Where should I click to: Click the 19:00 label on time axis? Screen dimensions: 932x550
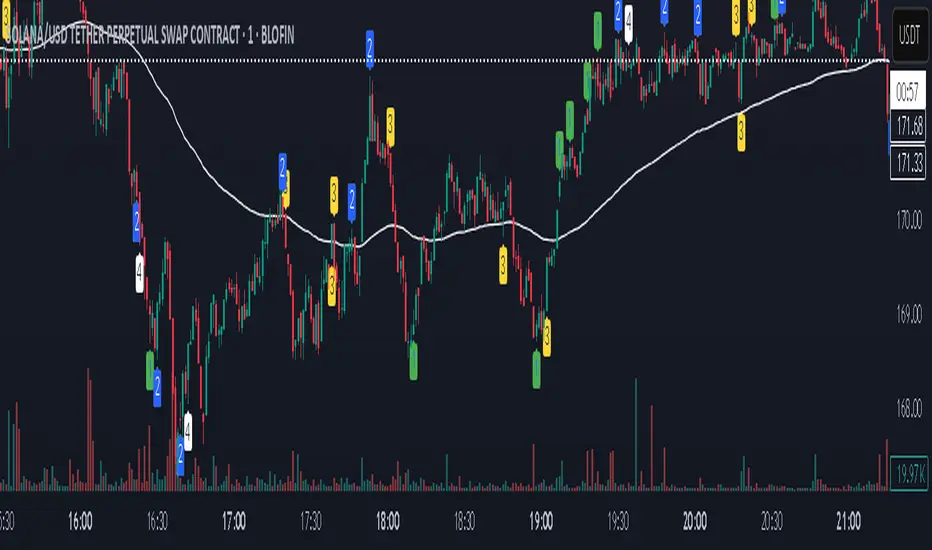coord(541,521)
